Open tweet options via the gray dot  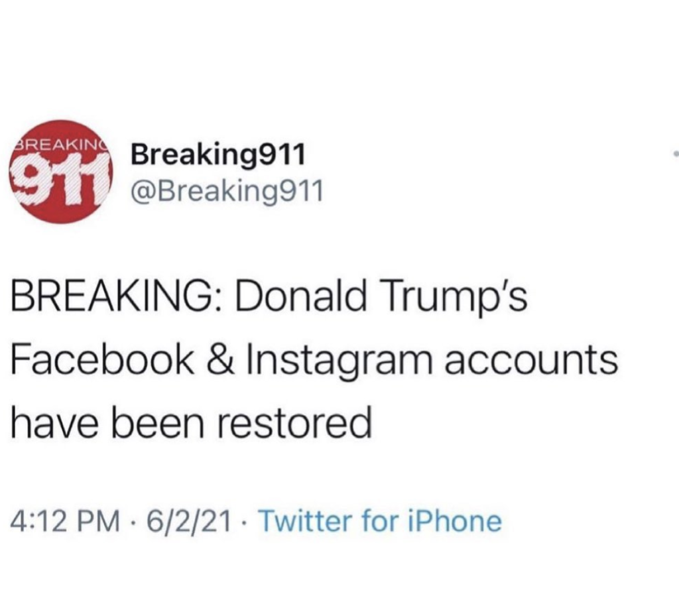675,154
